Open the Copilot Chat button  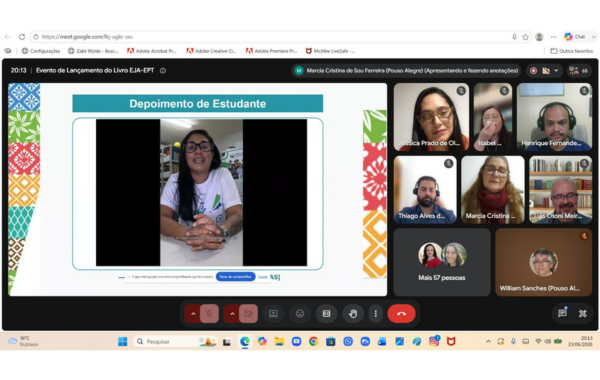tap(575, 37)
